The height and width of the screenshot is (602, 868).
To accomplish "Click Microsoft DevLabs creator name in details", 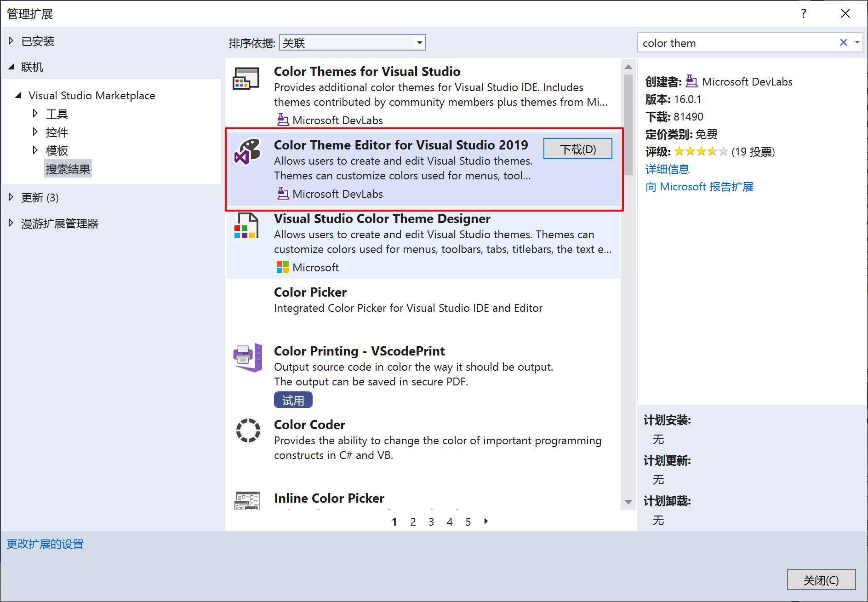I will 747,82.
